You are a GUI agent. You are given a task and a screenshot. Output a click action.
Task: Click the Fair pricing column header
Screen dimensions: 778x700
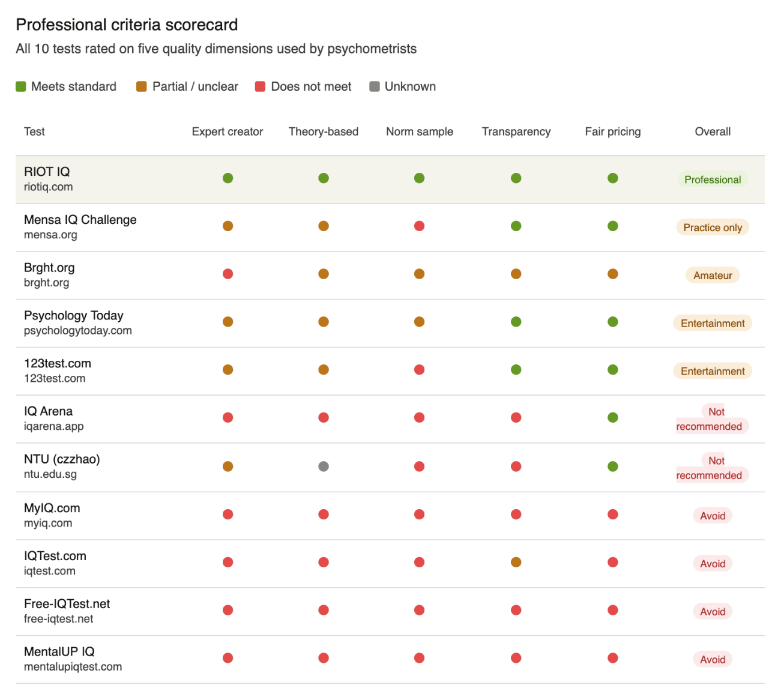tap(613, 131)
